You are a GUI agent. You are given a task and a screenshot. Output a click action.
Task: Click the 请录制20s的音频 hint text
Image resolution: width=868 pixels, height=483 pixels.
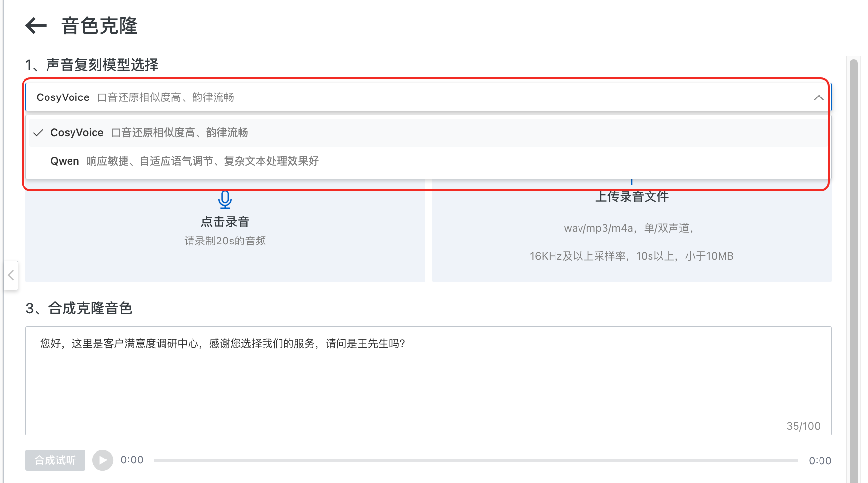(225, 241)
